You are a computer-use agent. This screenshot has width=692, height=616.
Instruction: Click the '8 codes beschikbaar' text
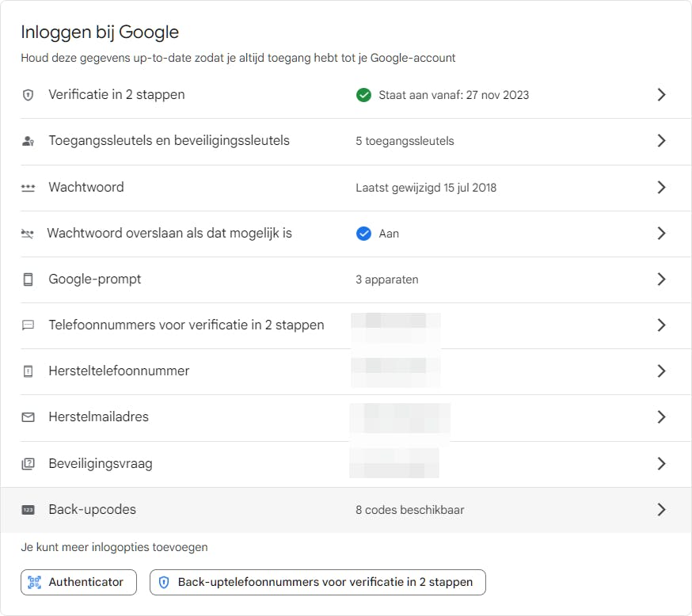point(409,510)
